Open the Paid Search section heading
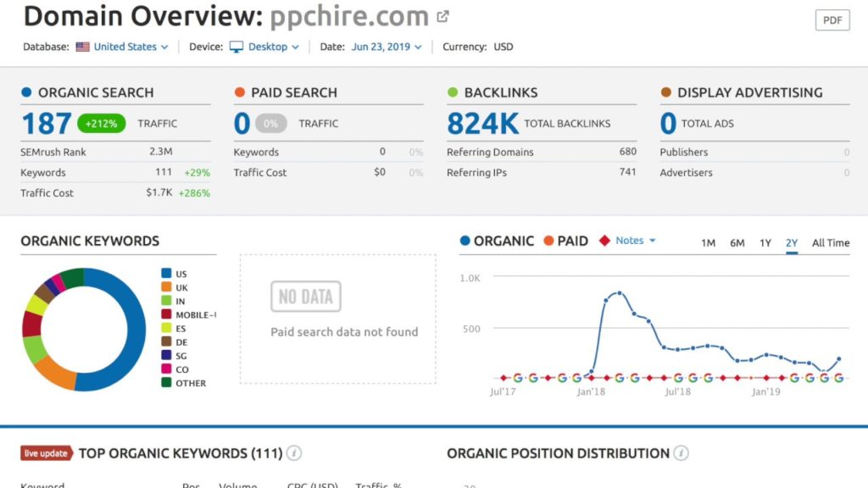Image resolution: width=868 pixels, height=488 pixels. pyautogui.click(x=294, y=92)
